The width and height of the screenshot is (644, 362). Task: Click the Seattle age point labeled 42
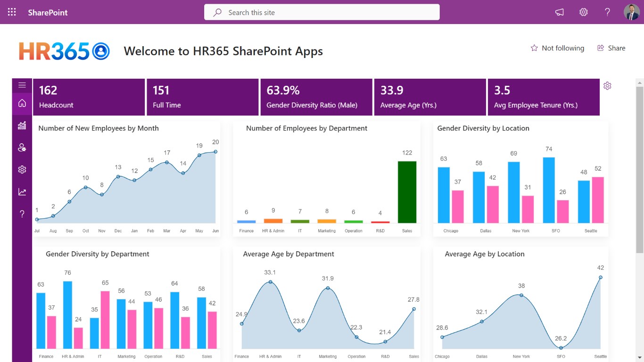point(601,277)
